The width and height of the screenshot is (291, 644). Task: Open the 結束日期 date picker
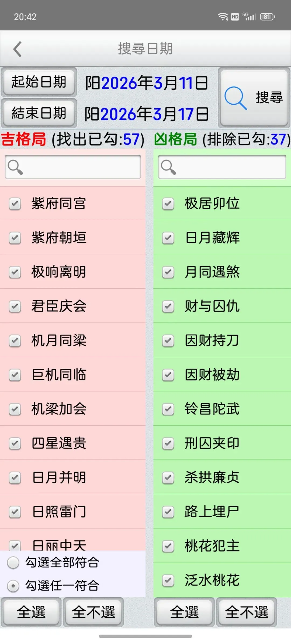pos(39,113)
